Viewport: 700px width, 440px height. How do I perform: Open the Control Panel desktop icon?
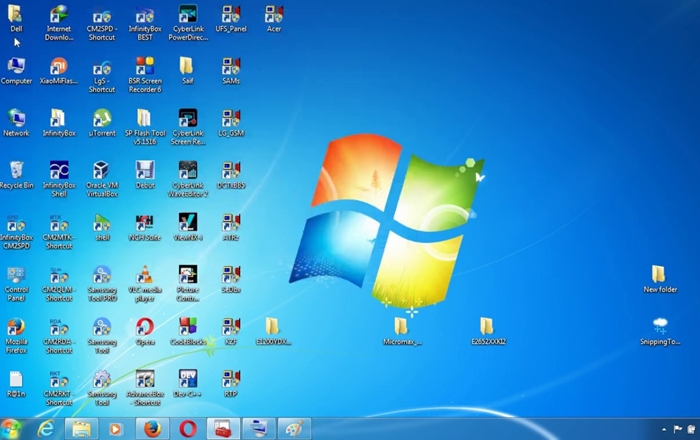[16, 284]
